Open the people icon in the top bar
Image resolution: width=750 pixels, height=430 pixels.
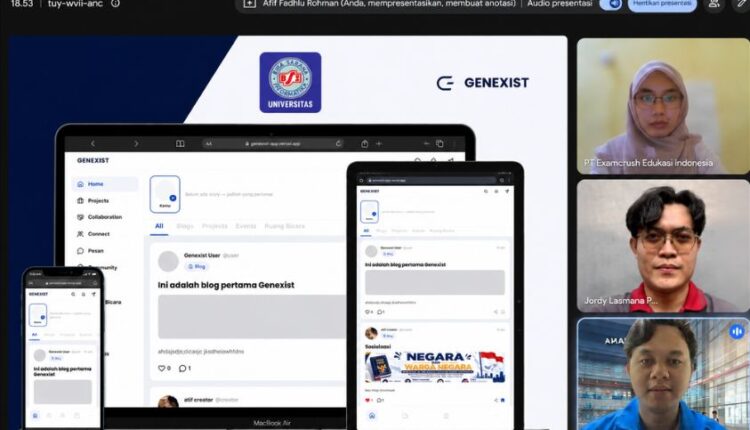point(714,4)
